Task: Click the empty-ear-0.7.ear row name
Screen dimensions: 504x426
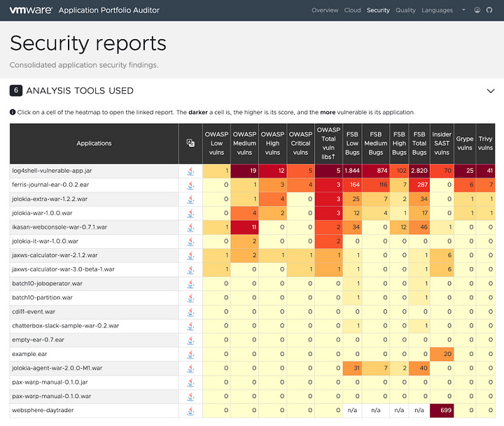Action: [x=38, y=340]
